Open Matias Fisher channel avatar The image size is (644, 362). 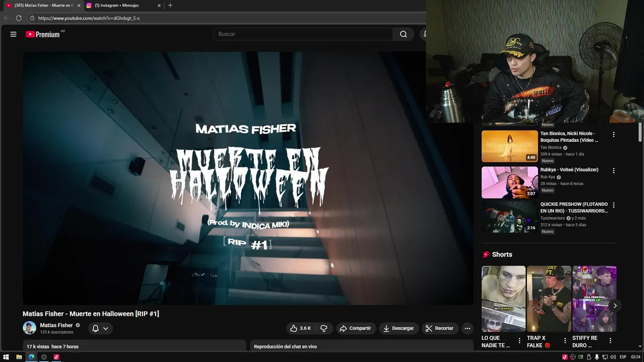coord(30,328)
